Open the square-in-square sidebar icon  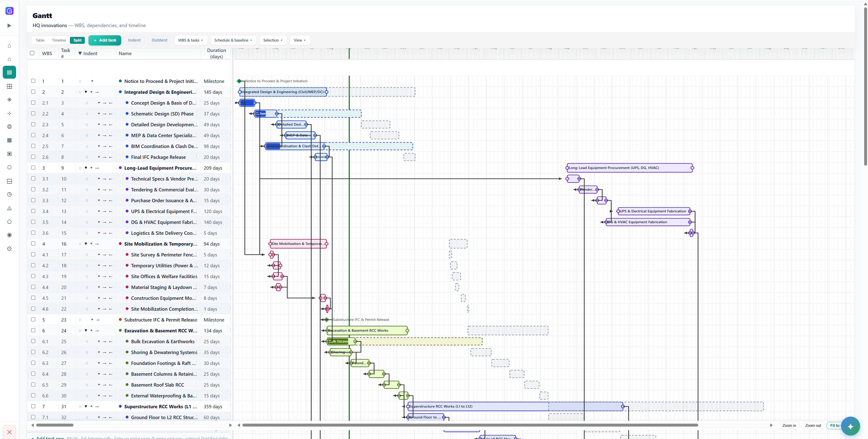[9, 154]
